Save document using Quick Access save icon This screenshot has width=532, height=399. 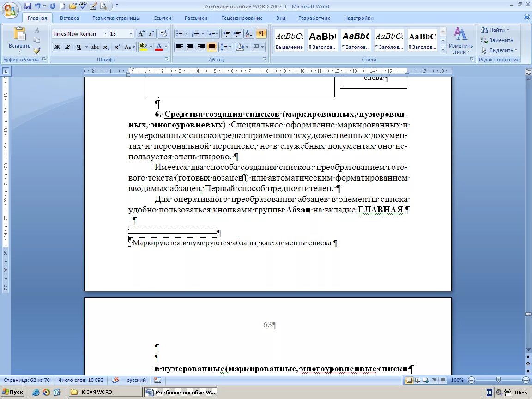tap(28, 6)
